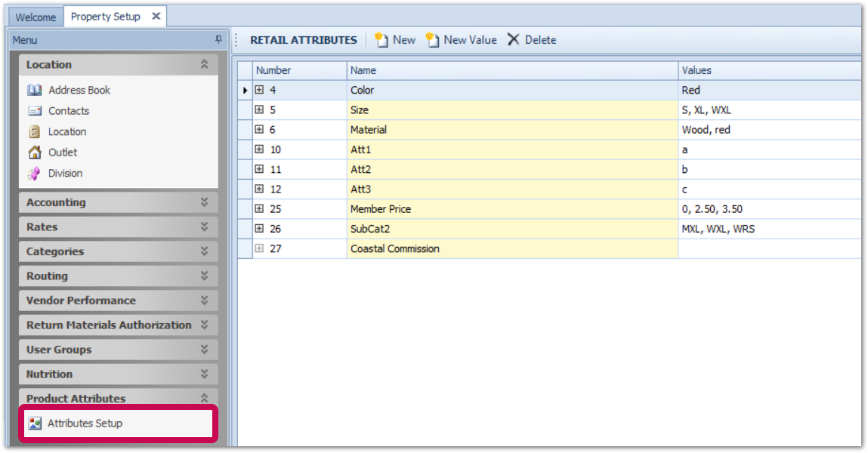868x453 pixels.
Task: Expand the Accounting menu section
Action: coord(204,202)
